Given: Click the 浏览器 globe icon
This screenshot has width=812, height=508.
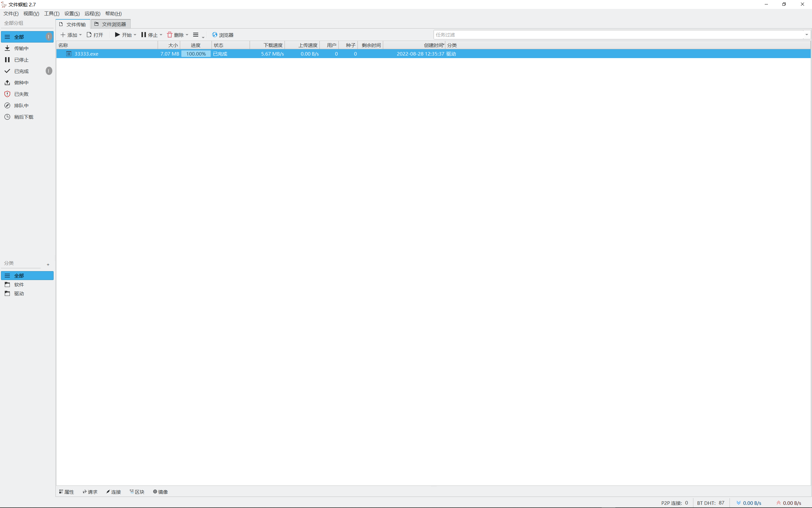Looking at the screenshot, I should click(215, 35).
